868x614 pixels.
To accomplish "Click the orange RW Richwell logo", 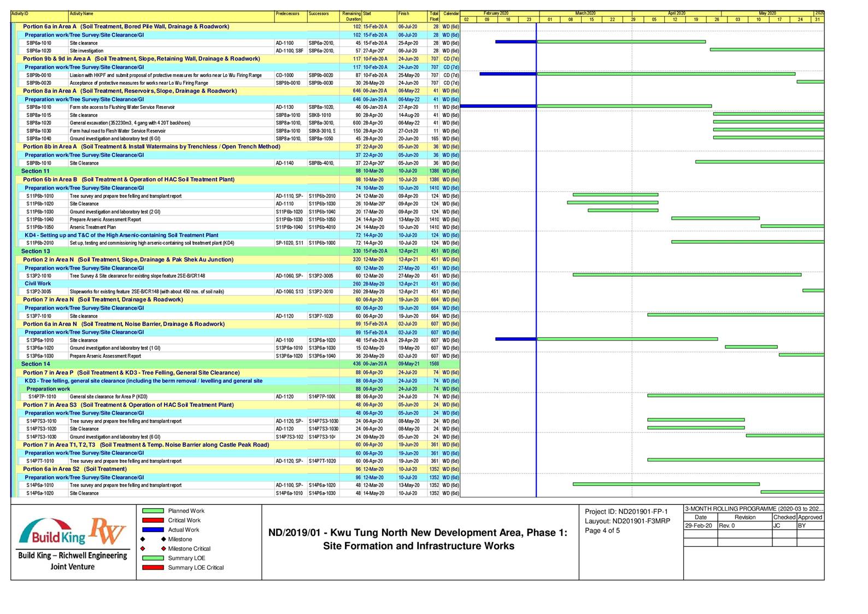I will [108, 531].
